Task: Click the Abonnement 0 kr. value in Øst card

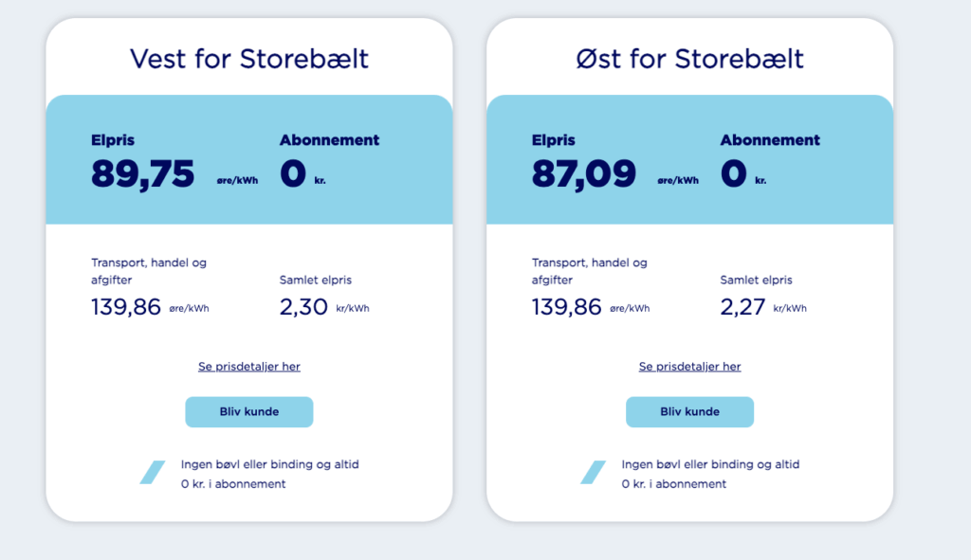Action: (x=735, y=174)
